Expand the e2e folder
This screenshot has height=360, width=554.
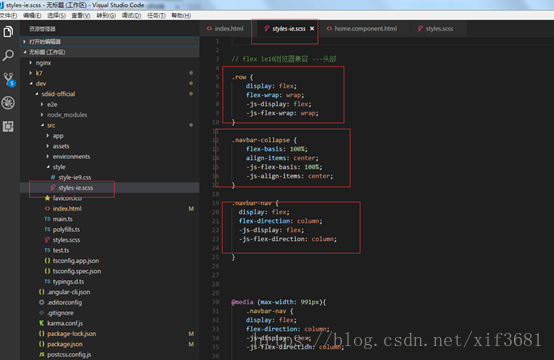tap(110, 105)
